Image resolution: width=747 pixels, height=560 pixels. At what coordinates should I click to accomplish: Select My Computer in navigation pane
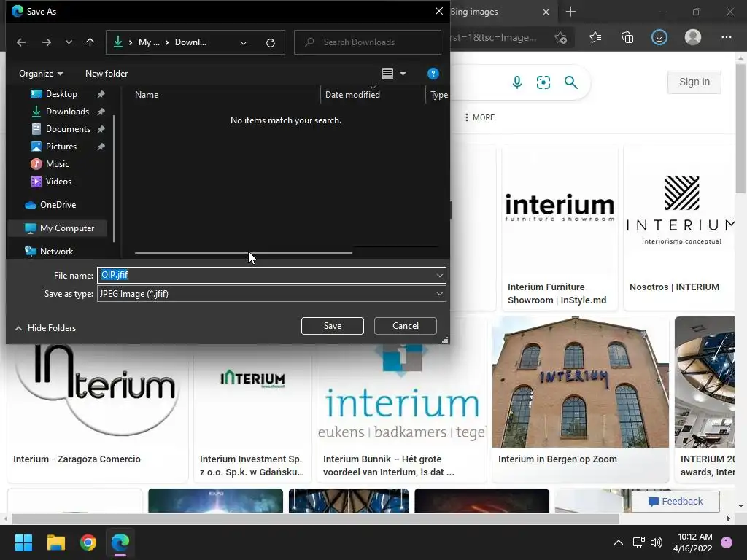(x=58, y=228)
